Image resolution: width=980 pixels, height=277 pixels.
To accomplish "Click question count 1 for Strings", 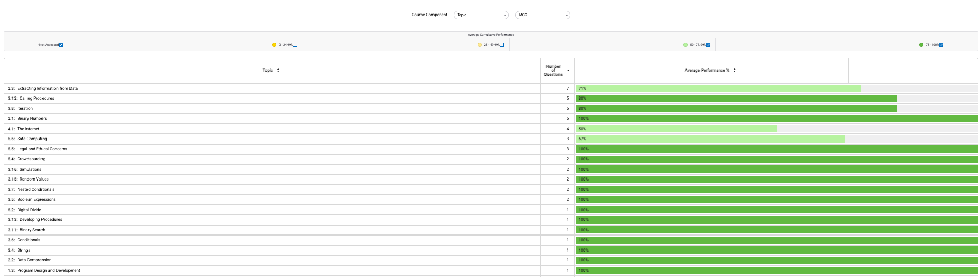I will 568,250.
